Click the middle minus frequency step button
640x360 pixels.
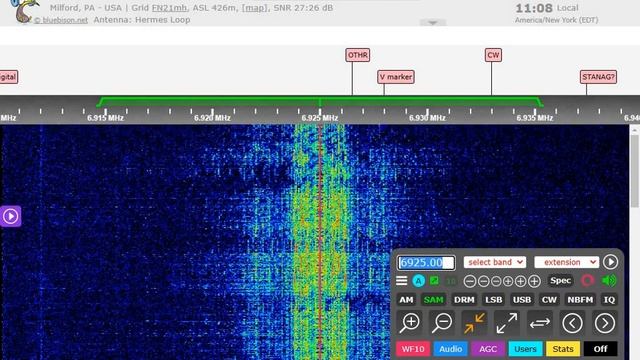tap(483, 281)
